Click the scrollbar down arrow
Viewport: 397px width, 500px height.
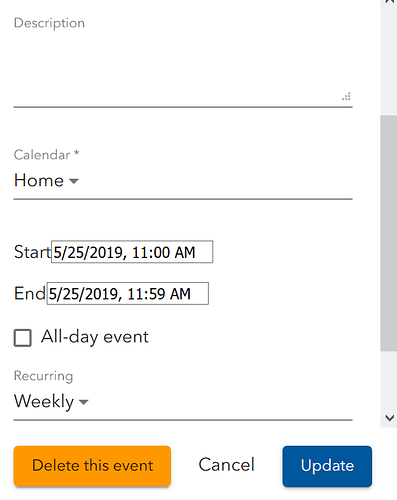(x=389, y=418)
